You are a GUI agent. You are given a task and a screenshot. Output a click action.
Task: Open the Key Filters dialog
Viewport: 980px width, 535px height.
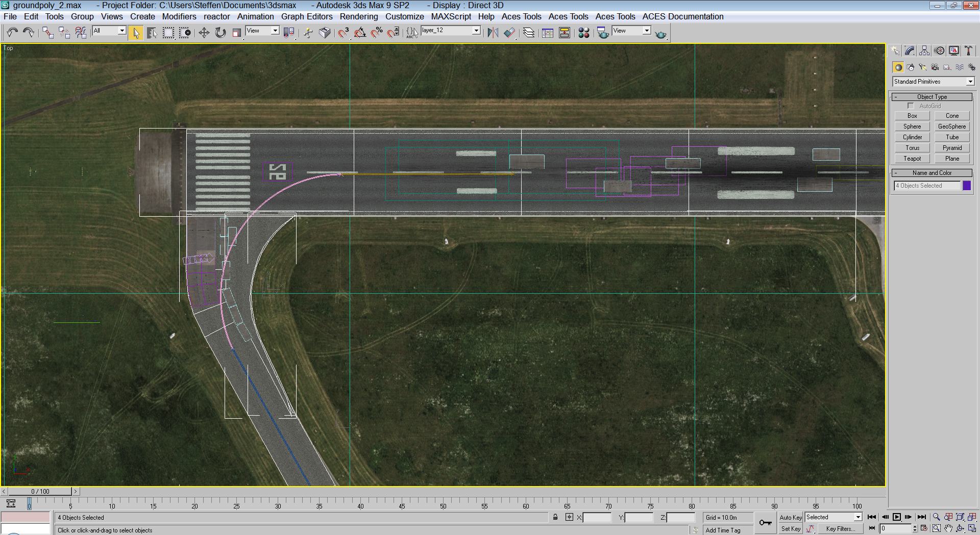tap(841, 528)
